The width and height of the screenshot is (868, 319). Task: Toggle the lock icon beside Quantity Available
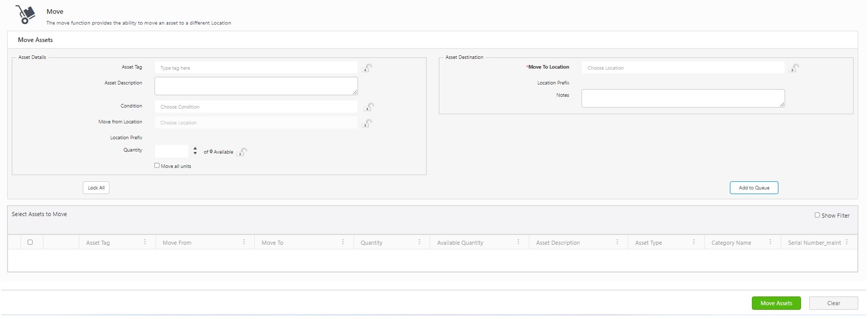242,152
